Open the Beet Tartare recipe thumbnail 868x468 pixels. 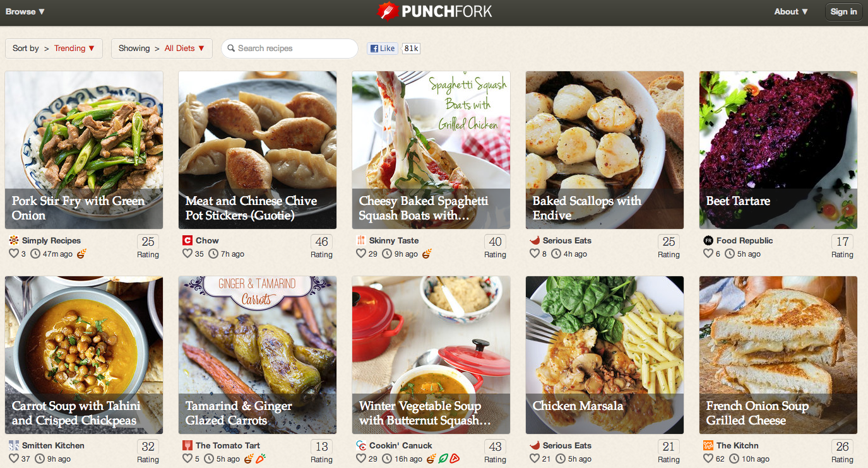[x=778, y=150]
